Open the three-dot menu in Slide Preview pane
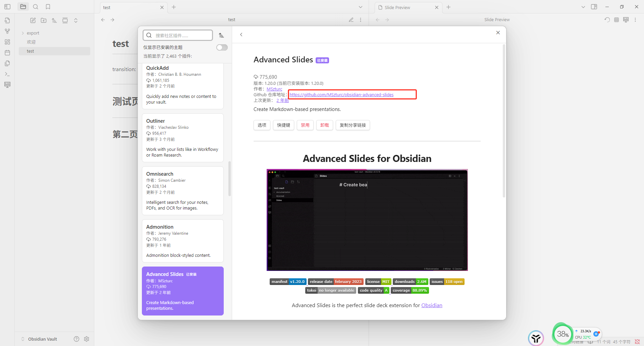Viewport: 644px width, 346px height. tap(635, 19)
